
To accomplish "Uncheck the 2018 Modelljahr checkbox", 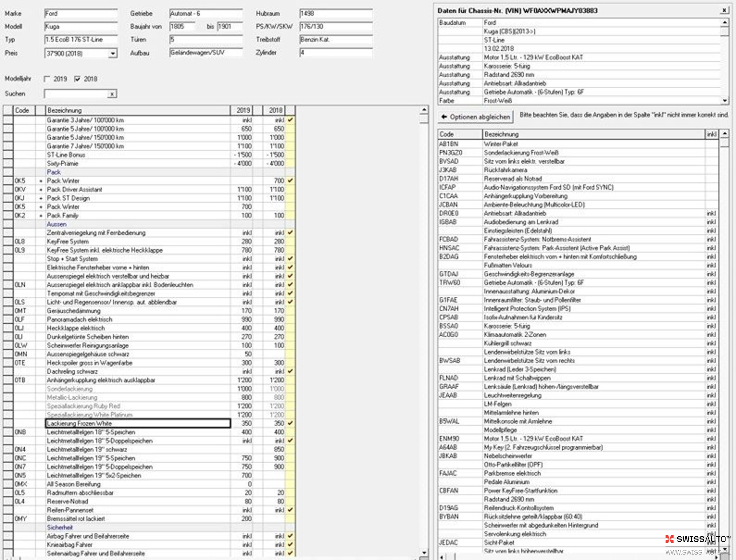I will click(x=77, y=79).
